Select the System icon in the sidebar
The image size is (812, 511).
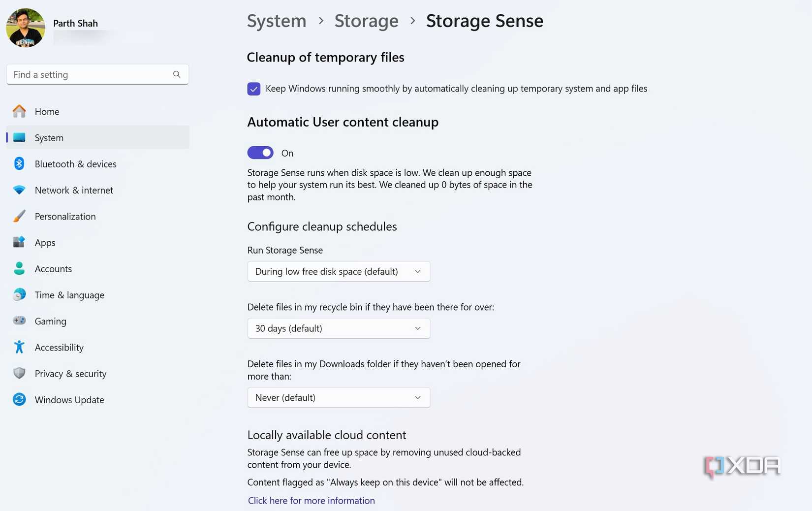[19, 137]
